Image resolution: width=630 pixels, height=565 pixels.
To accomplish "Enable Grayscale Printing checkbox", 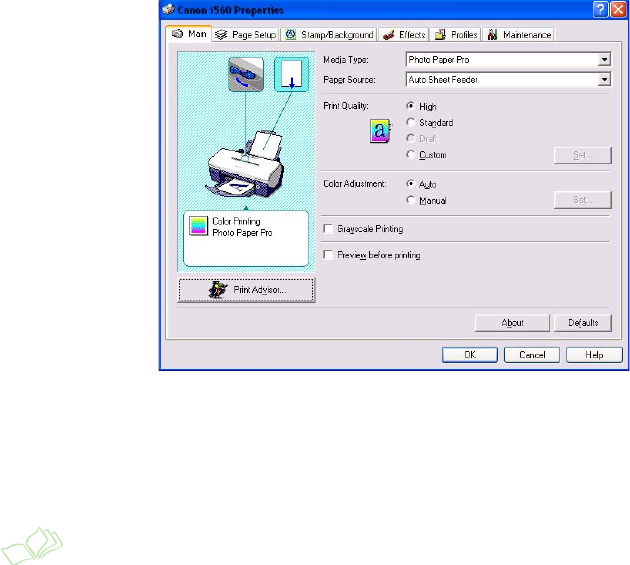I will coord(328,229).
